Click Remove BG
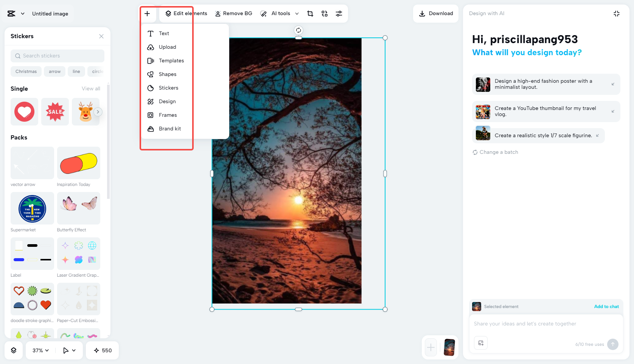 click(233, 14)
